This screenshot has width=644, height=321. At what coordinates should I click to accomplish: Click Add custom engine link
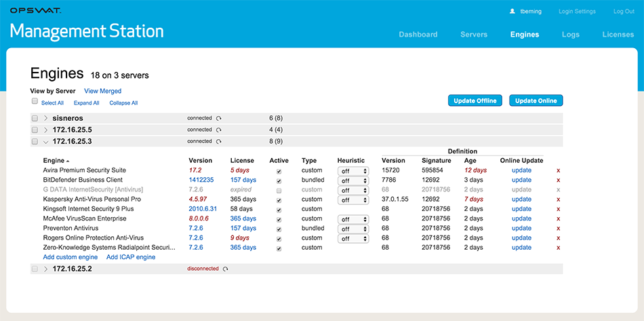[71, 257]
